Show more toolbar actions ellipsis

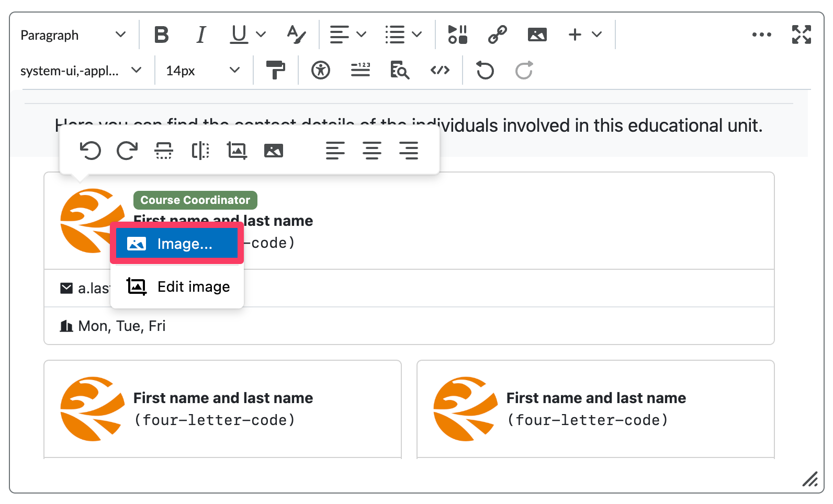[761, 35]
